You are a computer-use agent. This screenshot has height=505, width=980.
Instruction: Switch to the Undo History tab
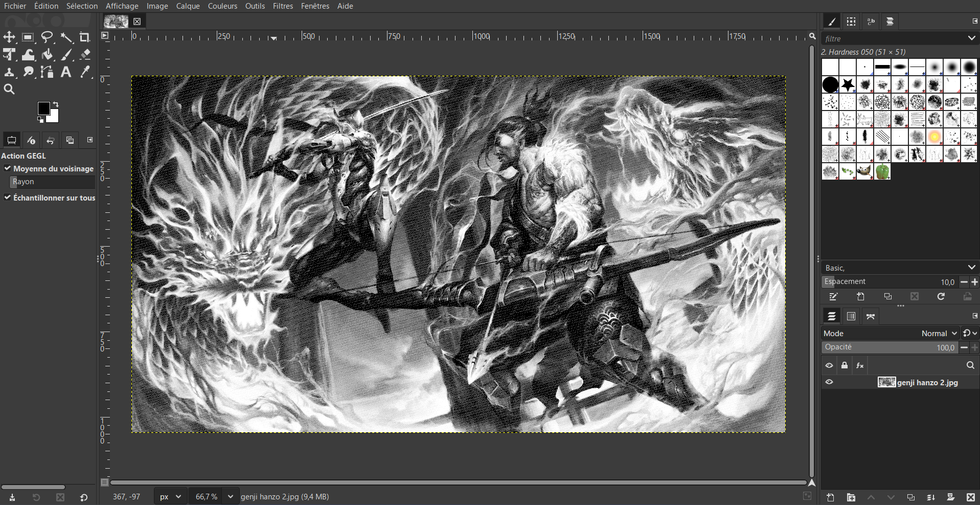51,140
